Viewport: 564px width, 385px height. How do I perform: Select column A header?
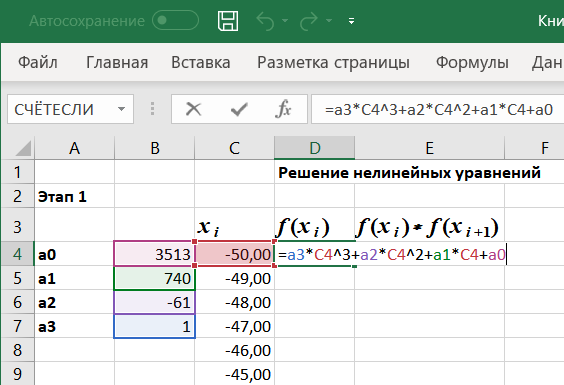[x=74, y=148]
